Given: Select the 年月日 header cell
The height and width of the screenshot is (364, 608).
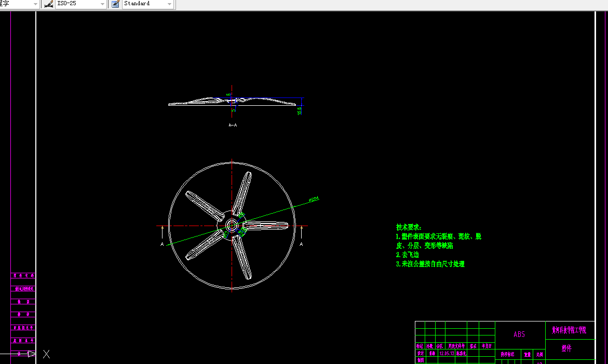Looking at the screenshot, I should click(x=487, y=346).
